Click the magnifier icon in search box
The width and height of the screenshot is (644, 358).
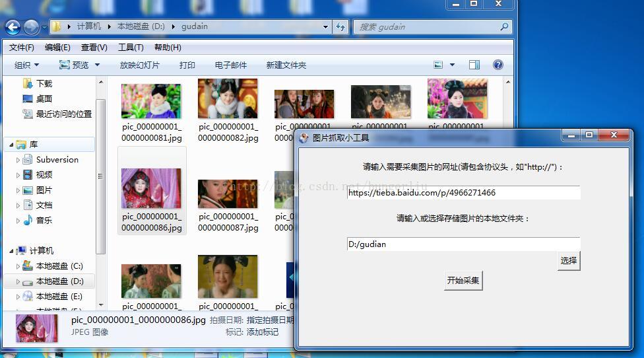click(504, 27)
